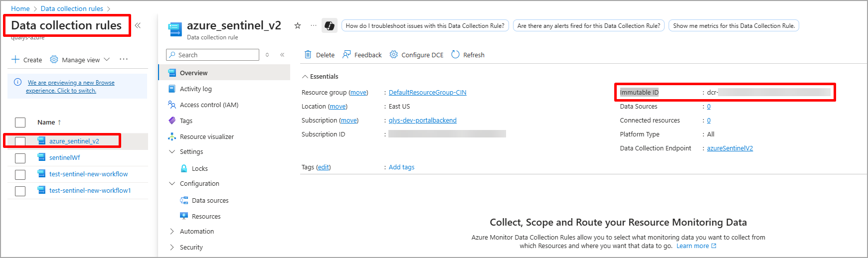Collapse the Data collection rules list pane
The height and width of the screenshot is (258, 868).
[x=138, y=25]
